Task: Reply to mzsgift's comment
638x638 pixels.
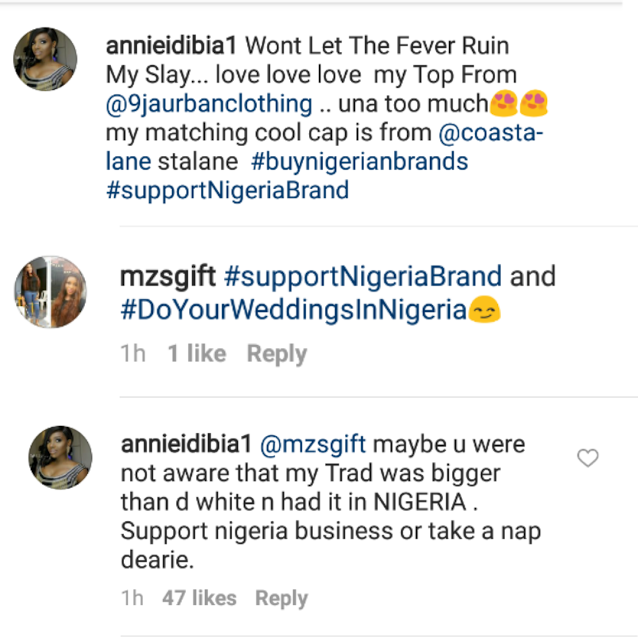Action: click(x=277, y=353)
